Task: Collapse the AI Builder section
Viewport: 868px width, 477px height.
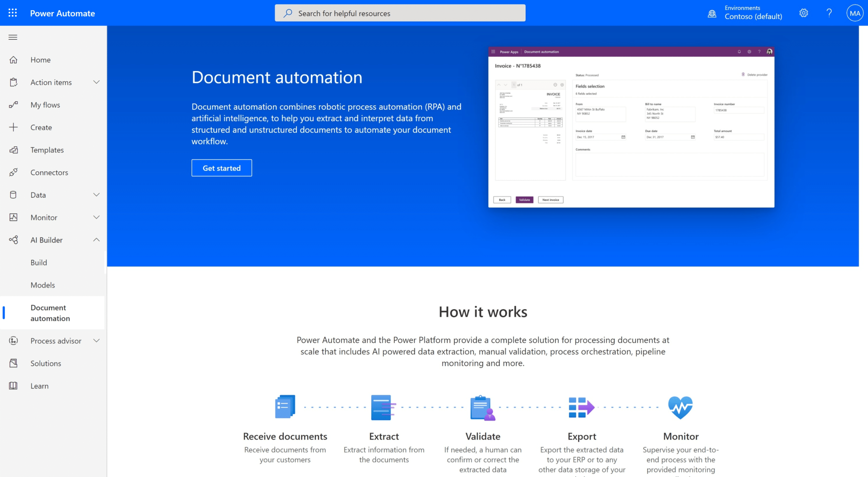Action: pyautogui.click(x=96, y=240)
